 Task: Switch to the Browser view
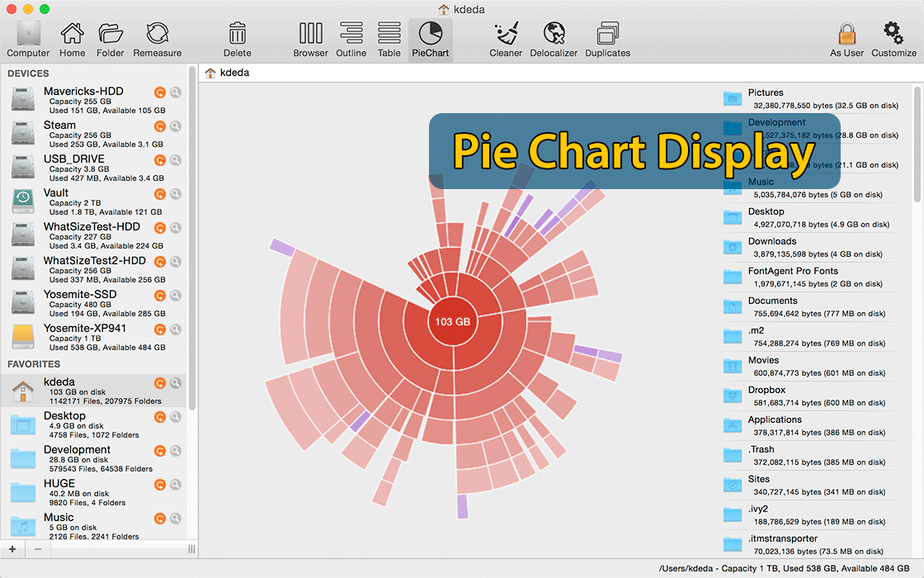310,39
